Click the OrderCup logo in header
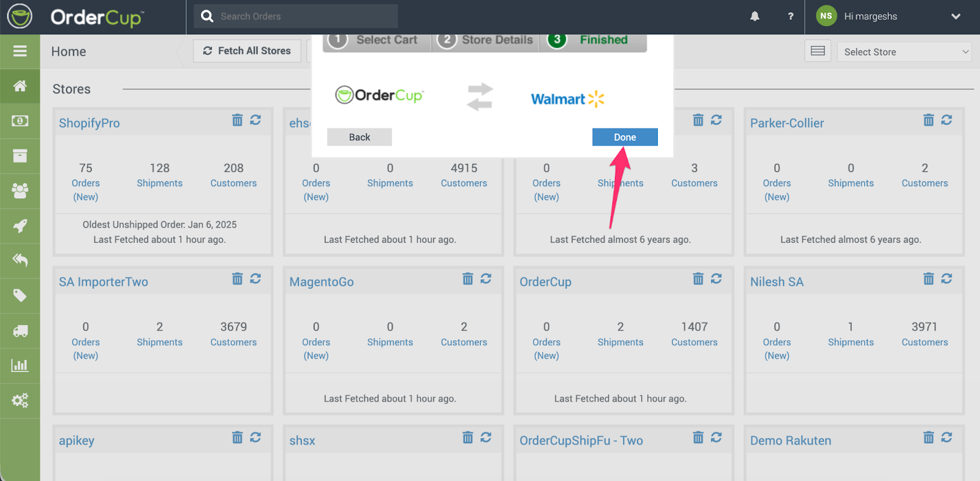The width and height of the screenshot is (980, 481). coord(76,17)
